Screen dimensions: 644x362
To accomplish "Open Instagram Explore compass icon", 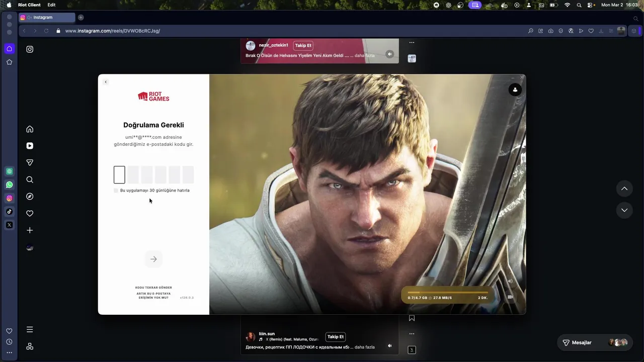I will (30, 197).
